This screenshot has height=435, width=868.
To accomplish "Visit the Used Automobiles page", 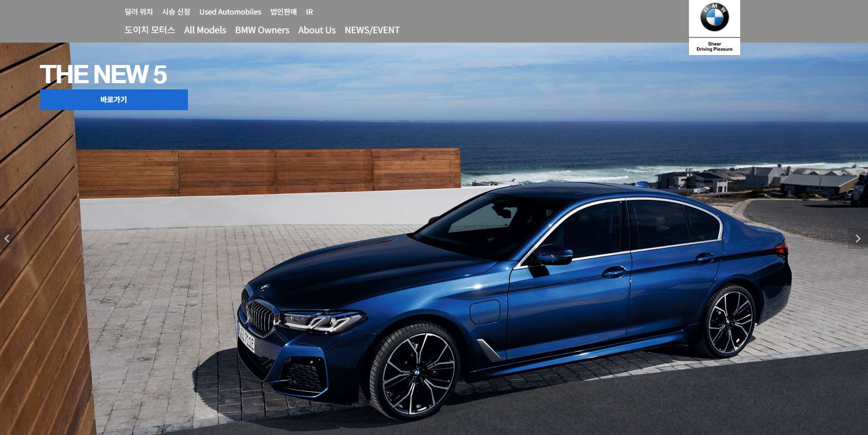I will point(230,11).
